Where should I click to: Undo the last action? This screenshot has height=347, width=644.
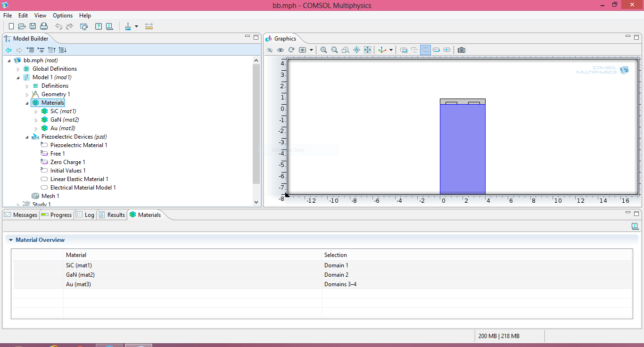pyautogui.click(x=58, y=26)
